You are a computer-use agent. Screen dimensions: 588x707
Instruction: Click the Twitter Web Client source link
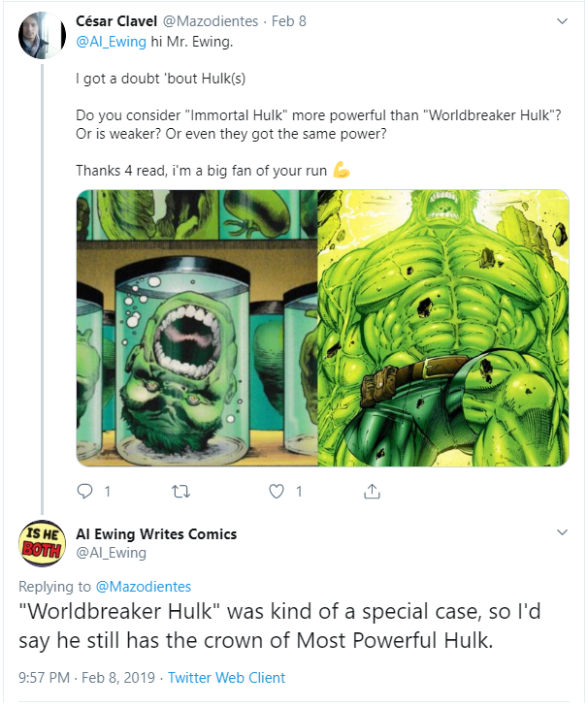[227, 678]
